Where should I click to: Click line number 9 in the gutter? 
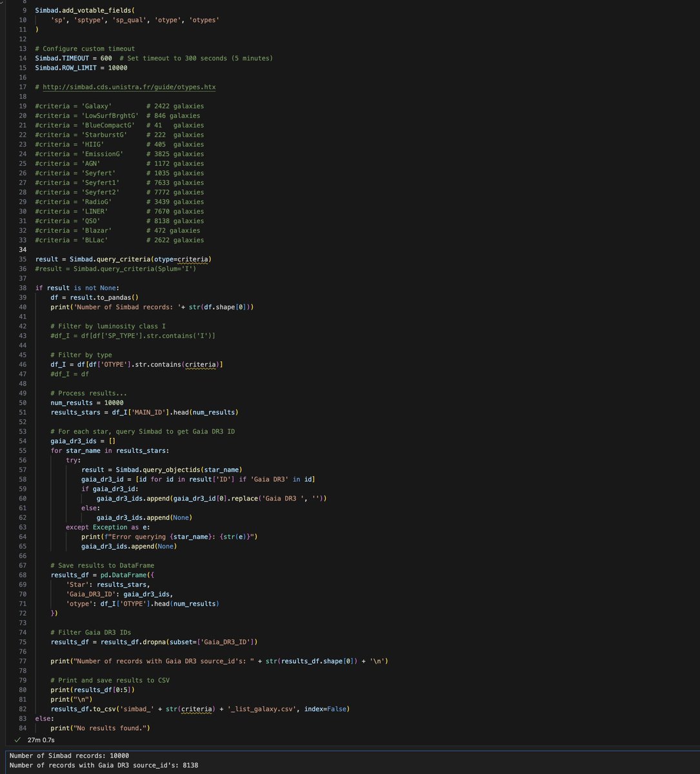pyautogui.click(x=25, y=10)
